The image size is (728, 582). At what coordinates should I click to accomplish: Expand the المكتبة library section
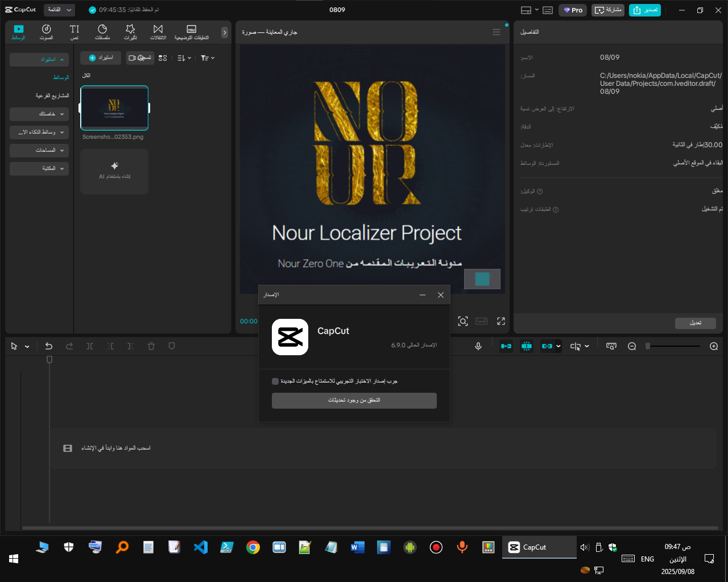coord(39,169)
